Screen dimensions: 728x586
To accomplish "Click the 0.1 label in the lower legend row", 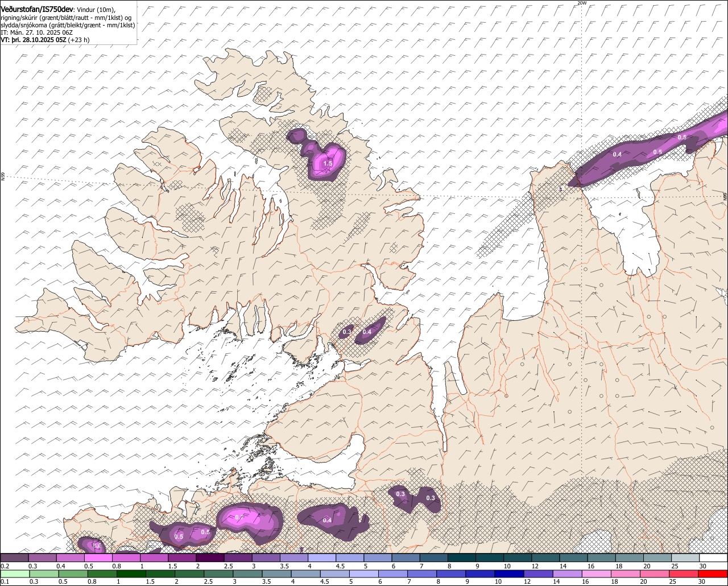I will (x=5, y=581).
